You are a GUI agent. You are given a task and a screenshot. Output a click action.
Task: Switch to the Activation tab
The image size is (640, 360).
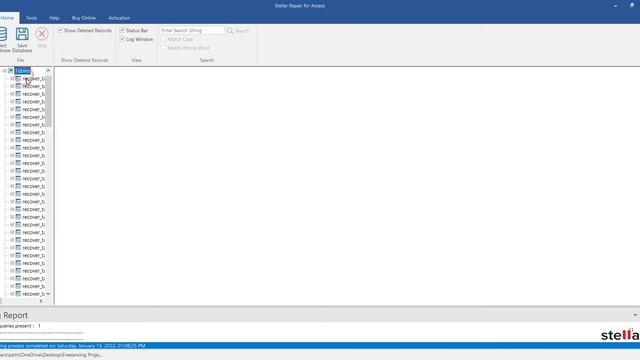tap(119, 18)
